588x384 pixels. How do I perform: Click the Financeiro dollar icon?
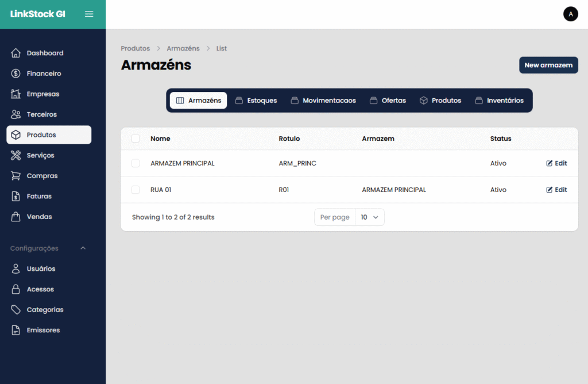[x=16, y=74]
